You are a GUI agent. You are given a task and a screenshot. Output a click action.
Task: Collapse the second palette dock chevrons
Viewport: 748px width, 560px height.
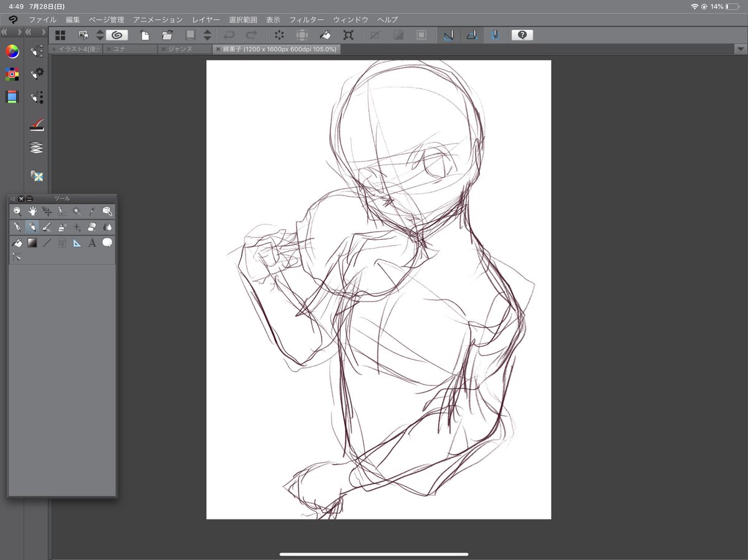point(29,31)
